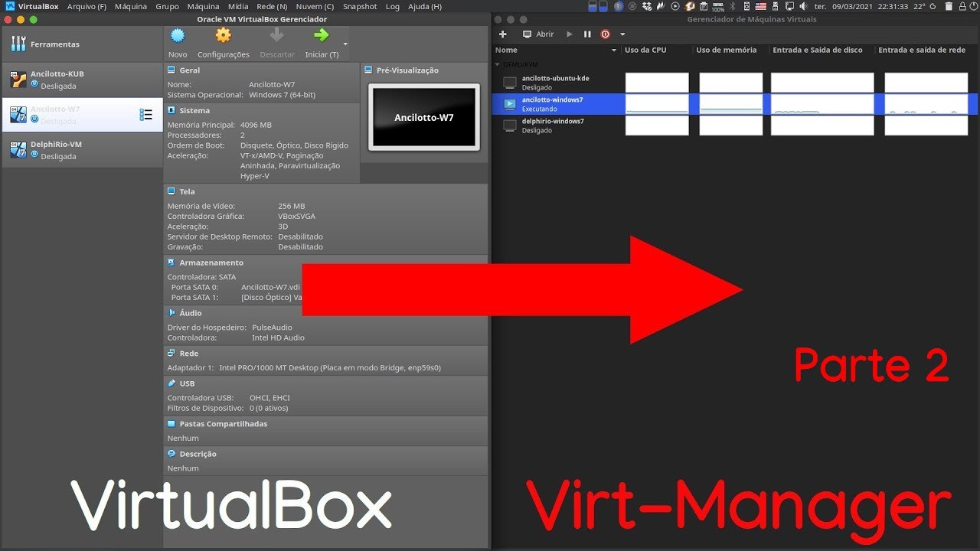Image resolution: width=980 pixels, height=551 pixels.
Task: Click the VirtualBox app menu in top bar
Action: [39, 6]
